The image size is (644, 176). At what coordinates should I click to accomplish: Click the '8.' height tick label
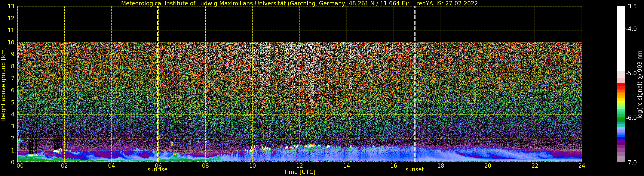pyautogui.click(x=13, y=66)
